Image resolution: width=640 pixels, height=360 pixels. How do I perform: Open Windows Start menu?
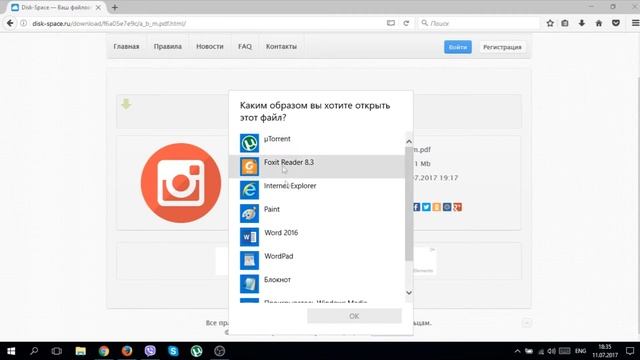tap(11, 351)
